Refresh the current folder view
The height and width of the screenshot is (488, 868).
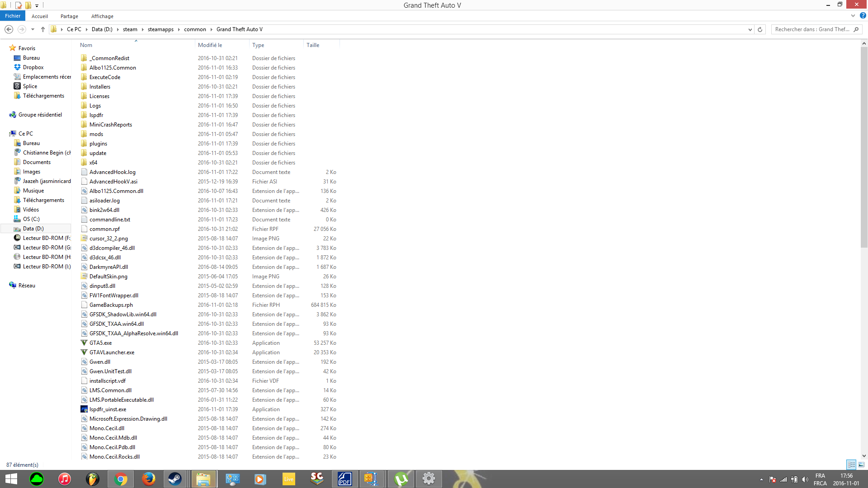(760, 29)
